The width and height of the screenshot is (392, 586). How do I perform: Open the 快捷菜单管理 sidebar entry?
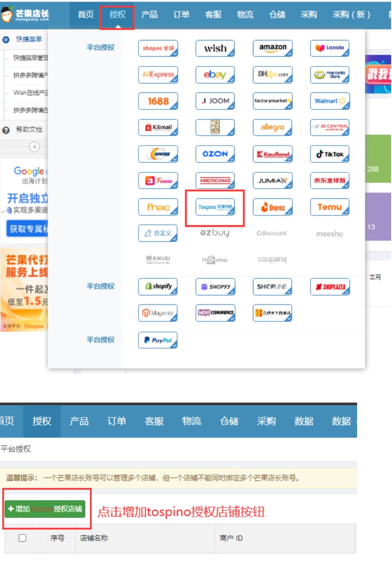(x=30, y=57)
